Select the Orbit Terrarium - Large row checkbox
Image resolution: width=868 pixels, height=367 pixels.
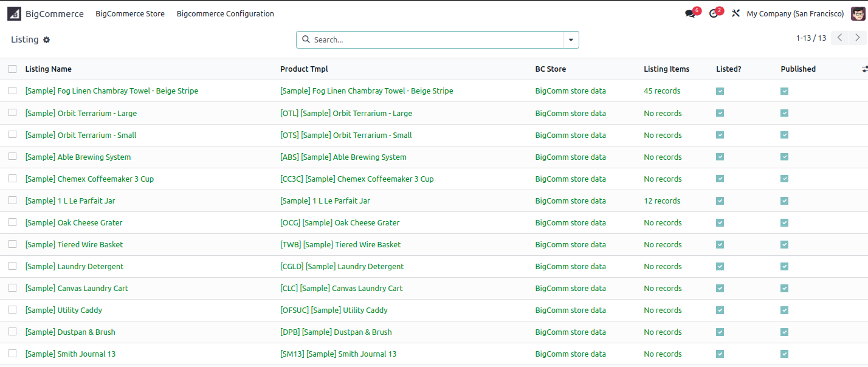[13, 112]
